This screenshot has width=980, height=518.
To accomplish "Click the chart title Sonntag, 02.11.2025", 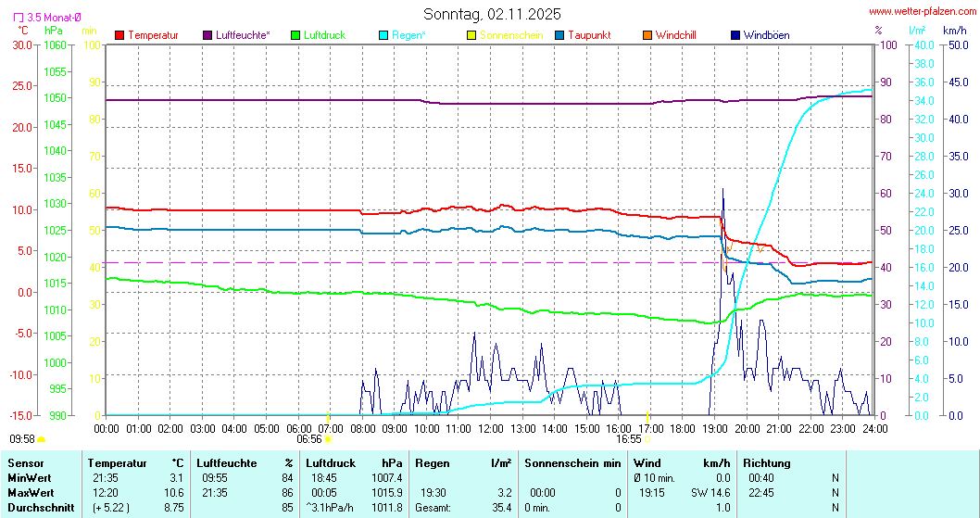I will pyautogui.click(x=492, y=14).
